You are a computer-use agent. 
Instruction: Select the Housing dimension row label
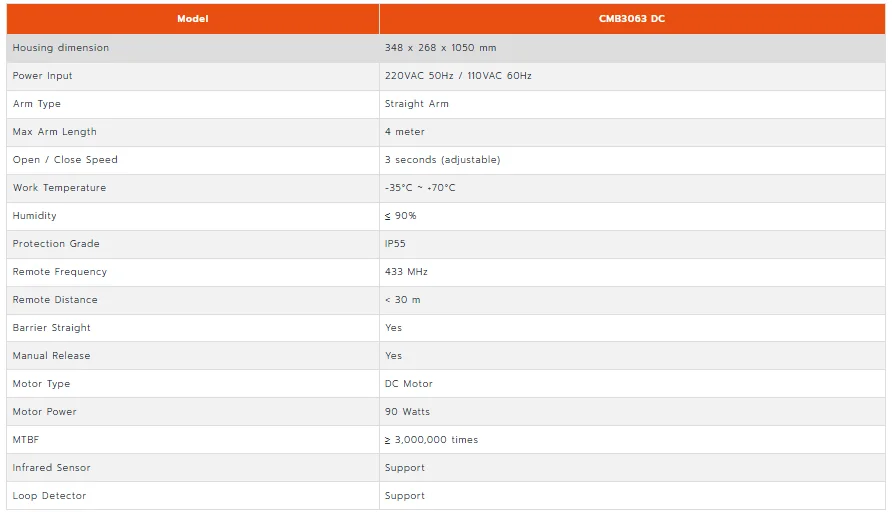pos(61,48)
